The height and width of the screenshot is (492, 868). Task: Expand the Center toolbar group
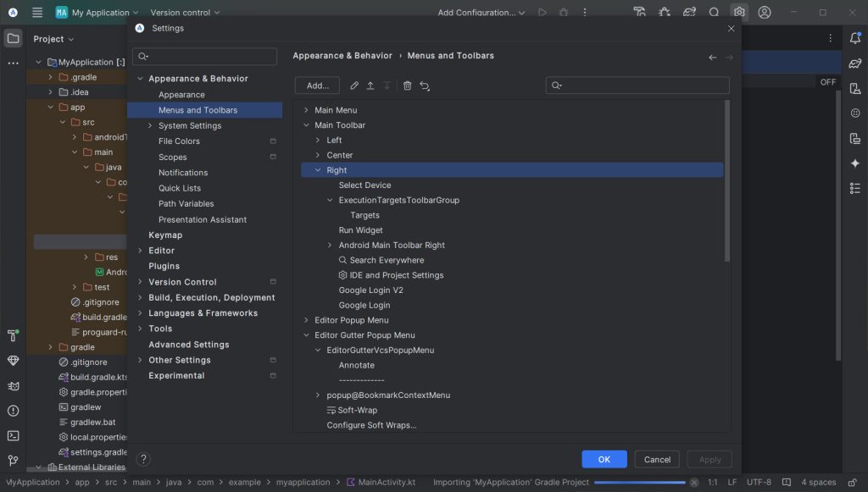[x=318, y=155]
